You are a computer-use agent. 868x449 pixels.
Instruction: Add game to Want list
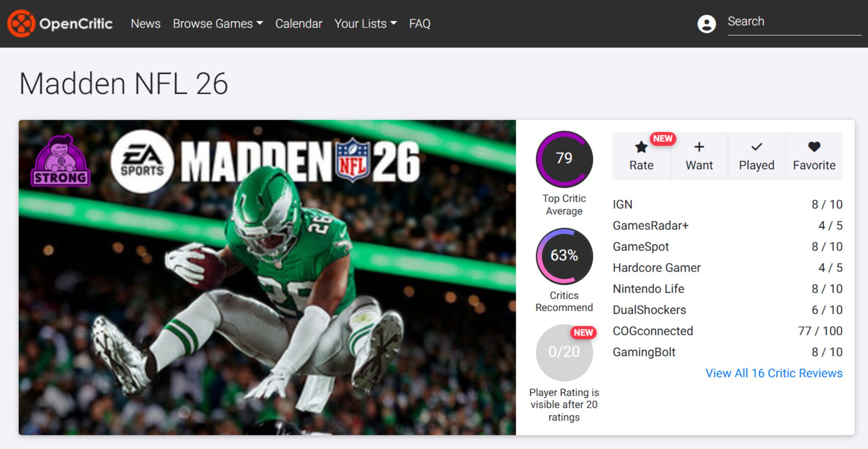point(699,156)
